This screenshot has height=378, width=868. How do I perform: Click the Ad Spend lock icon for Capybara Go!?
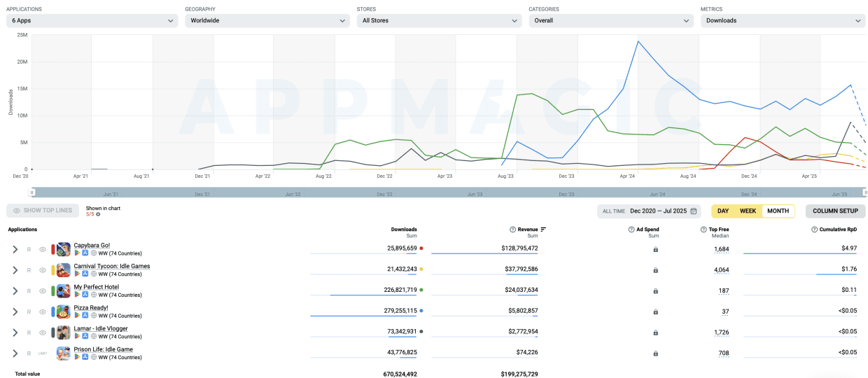(655, 249)
